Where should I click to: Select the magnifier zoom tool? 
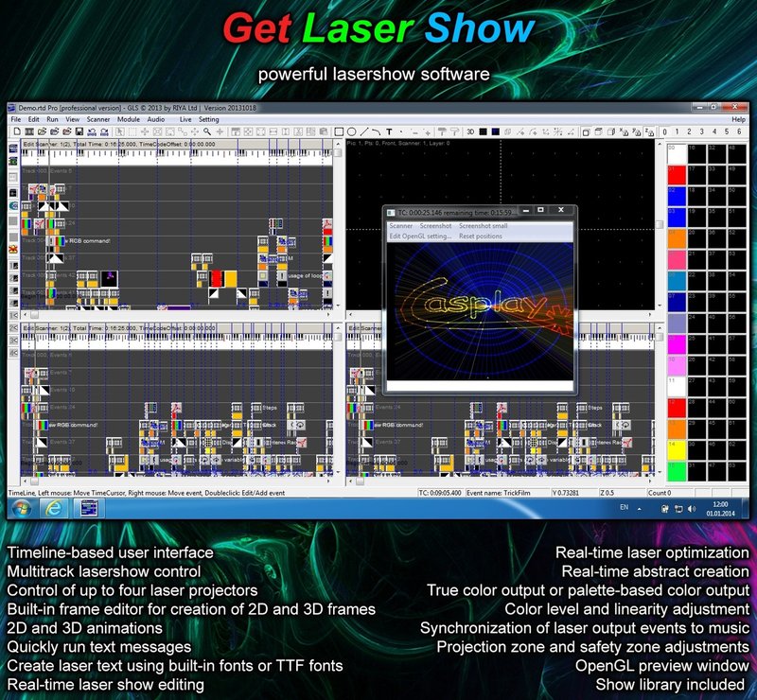[207, 131]
